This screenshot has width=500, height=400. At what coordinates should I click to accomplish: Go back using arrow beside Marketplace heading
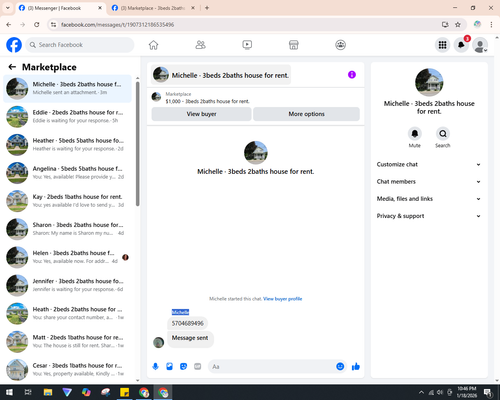click(12, 67)
